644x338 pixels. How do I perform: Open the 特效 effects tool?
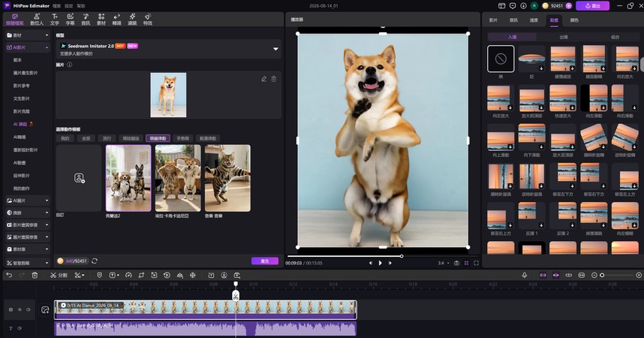(148, 19)
